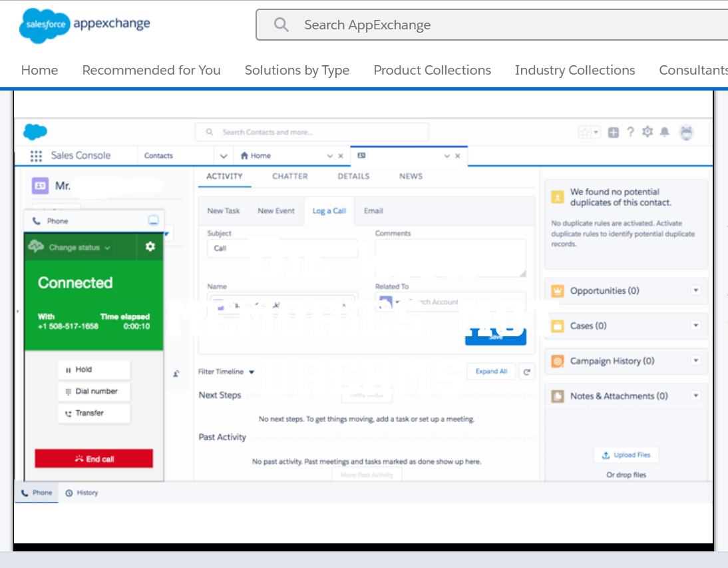Open notifications bell icon
This screenshot has width=728, height=568.
tap(664, 132)
